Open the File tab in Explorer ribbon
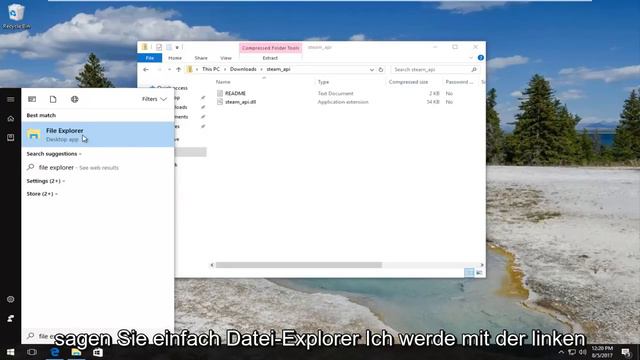The image size is (640, 360). tap(150, 58)
